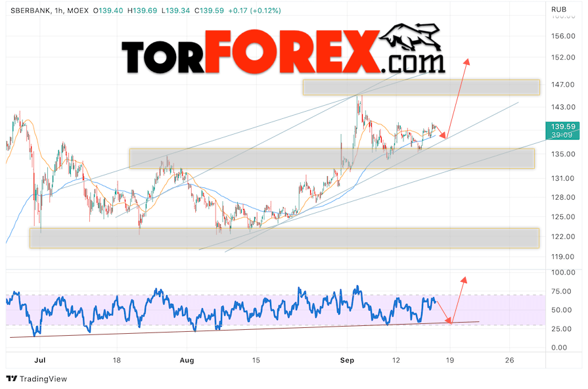This screenshot has width=588, height=389.
Task: Click the close value C139.59
Action: pos(209,11)
